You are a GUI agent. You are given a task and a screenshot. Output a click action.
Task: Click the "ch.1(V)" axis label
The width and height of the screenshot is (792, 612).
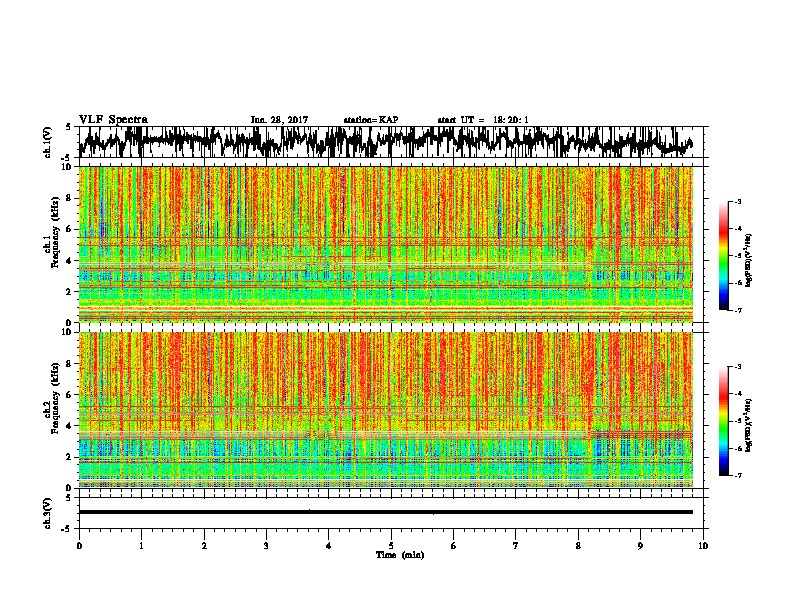click(x=48, y=142)
